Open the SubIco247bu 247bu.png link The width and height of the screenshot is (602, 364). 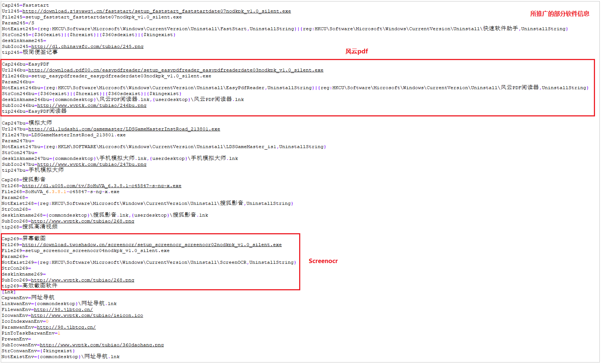92,165
